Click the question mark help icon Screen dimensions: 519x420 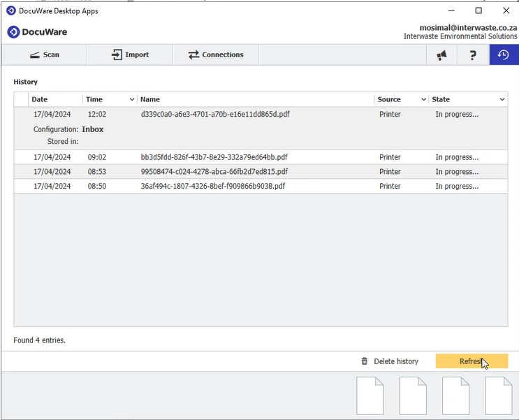coord(473,55)
